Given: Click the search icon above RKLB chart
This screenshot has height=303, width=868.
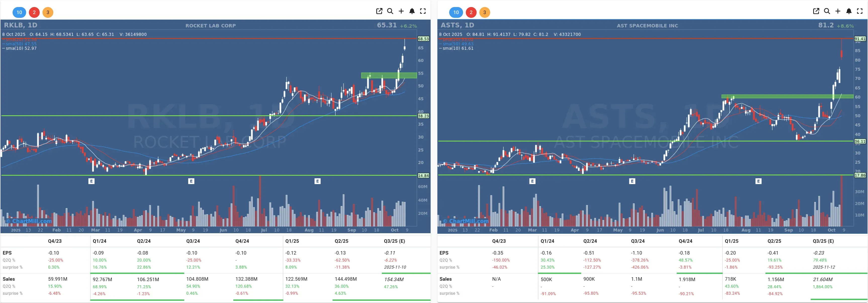Looking at the screenshot, I should [390, 11].
